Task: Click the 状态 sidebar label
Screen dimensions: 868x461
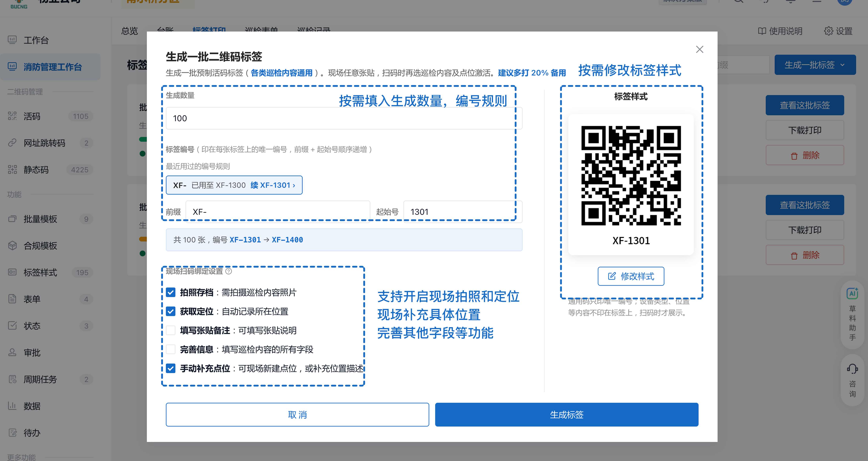Action: [x=32, y=326]
